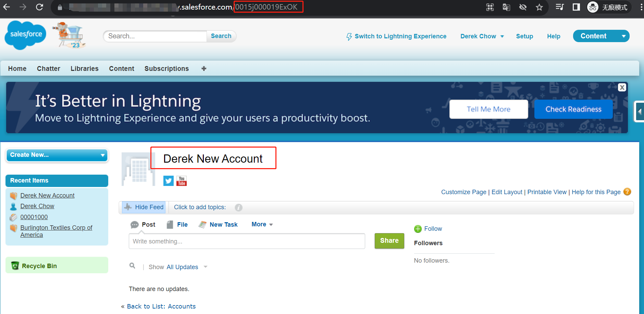This screenshot has height=314, width=644.
Task: Click browser forward arrow
Action: (23, 7)
